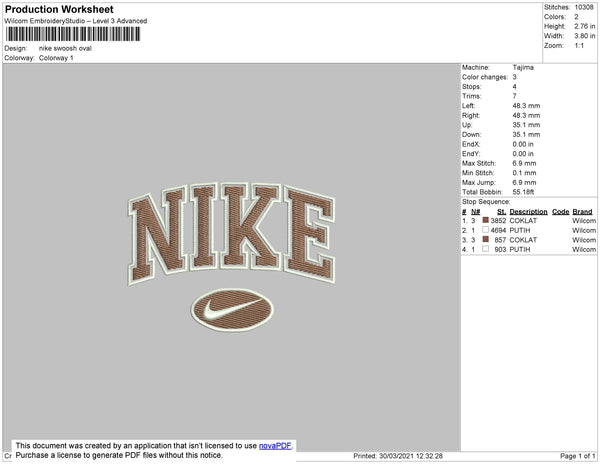Select the Color changes value 3
The height and width of the screenshot is (464, 600).
click(515, 77)
